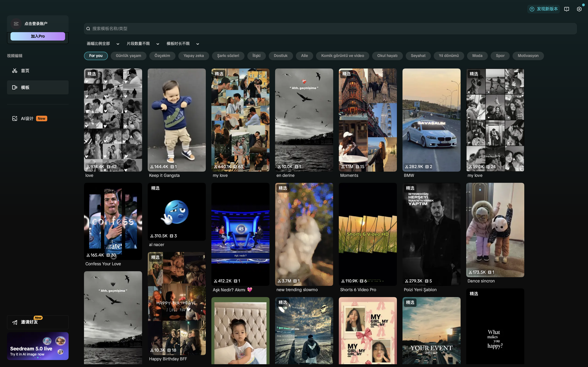The width and height of the screenshot is (588, 367).
Task: Select the Yapay zeka category tab
Action: click(193, 56)
